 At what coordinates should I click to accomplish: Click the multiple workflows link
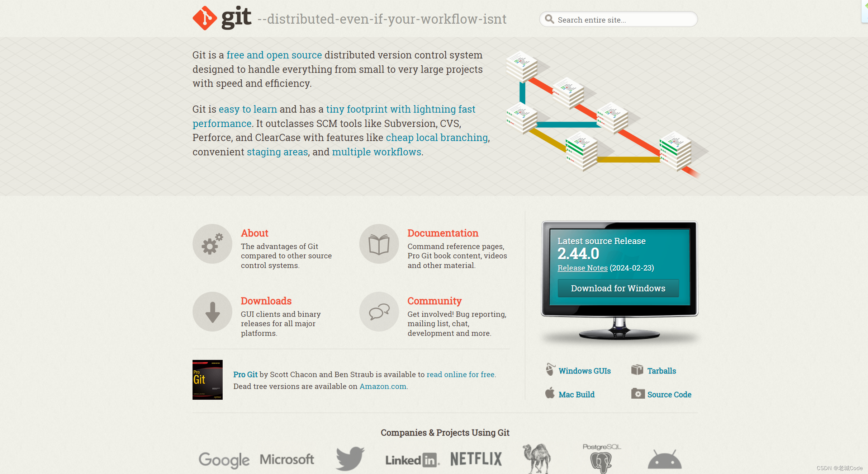375,151
